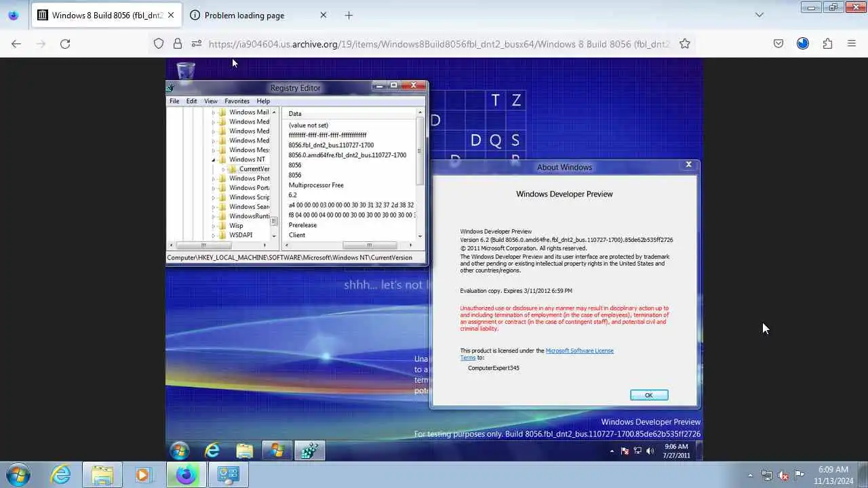The height and width of the screenshot is (488, 868).
Task: Open the Firefox application hamburger menu
Action: click(x=852, y=43)
